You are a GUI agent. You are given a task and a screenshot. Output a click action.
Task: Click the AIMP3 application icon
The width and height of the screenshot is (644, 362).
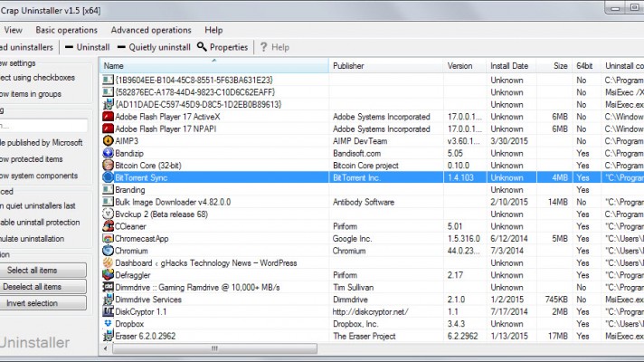coord(108,141)
